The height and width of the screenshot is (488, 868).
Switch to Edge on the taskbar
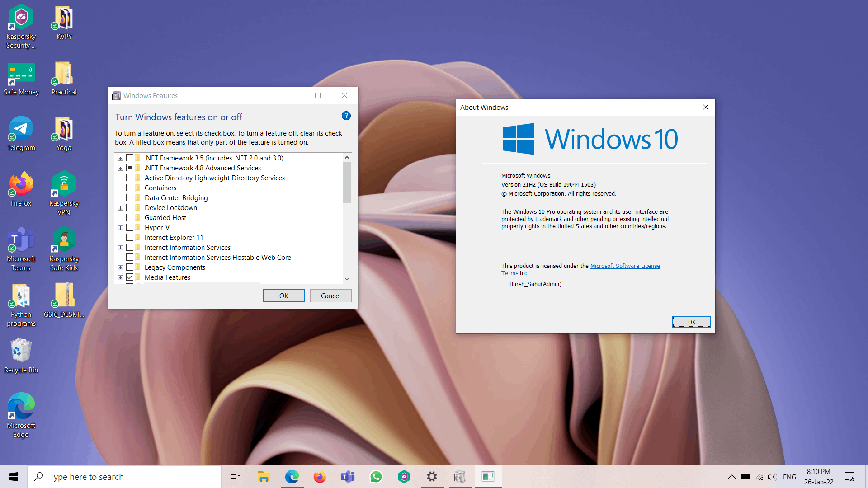pyautogui.click(x=292, y=477)
